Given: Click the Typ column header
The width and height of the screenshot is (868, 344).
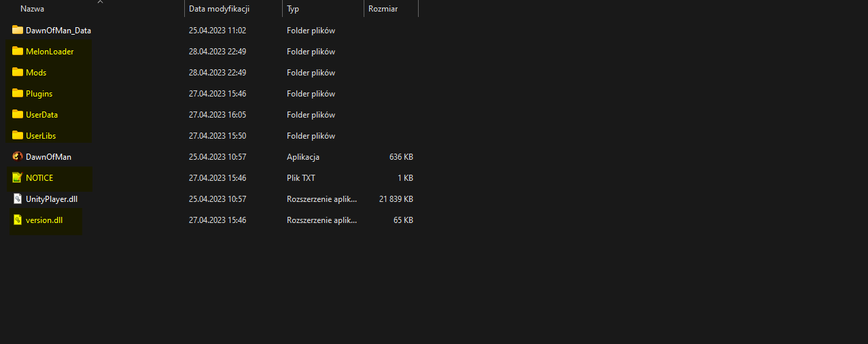Looking at the screenshot, I should pos(293,9).
